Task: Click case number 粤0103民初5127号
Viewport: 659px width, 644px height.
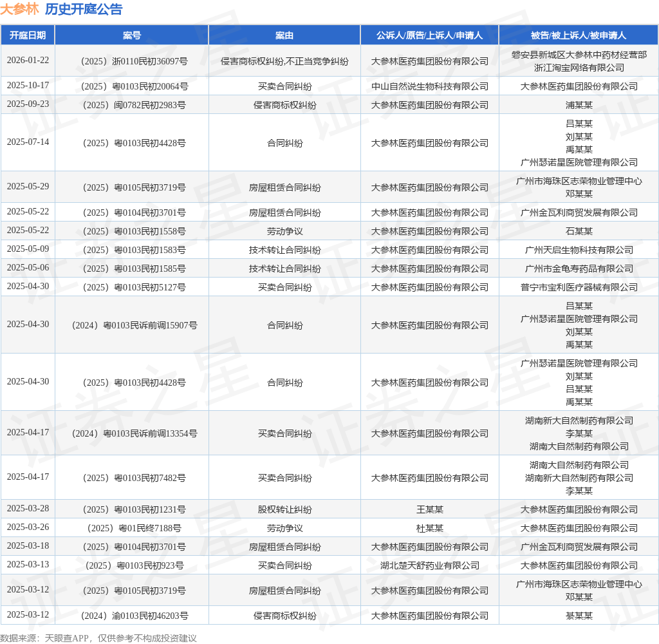Action: coord(135,287)
